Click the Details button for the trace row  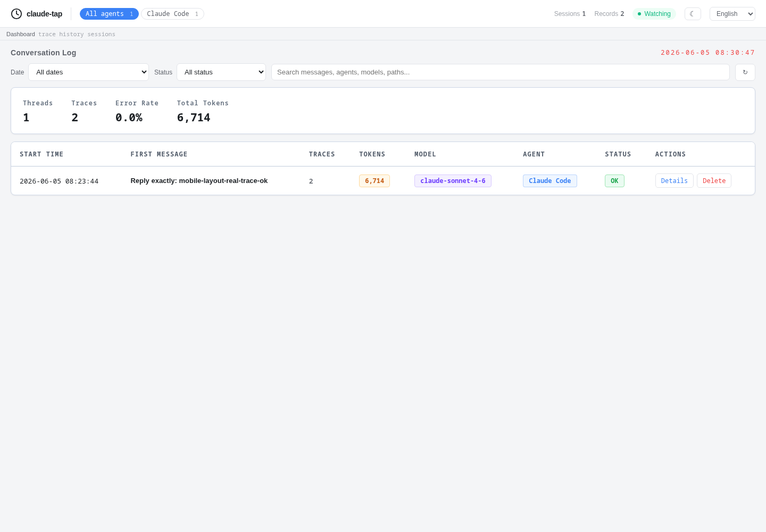pos(675,181)
